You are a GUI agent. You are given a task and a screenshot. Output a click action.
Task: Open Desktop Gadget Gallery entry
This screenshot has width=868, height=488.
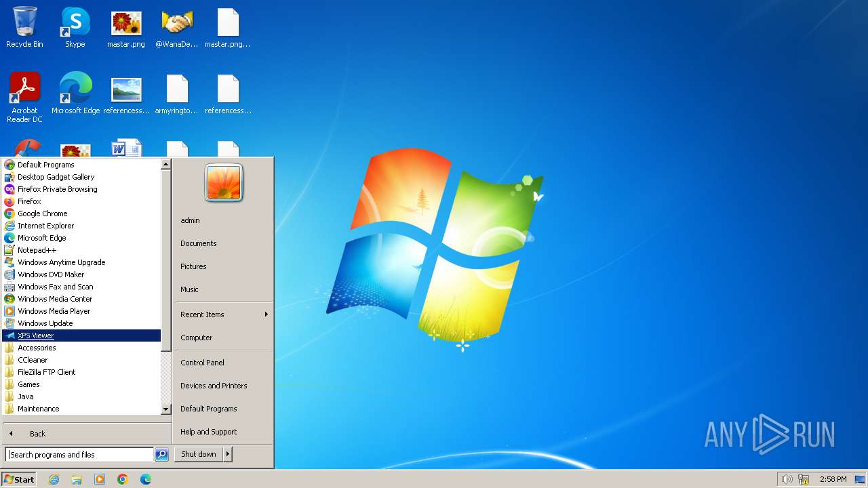[81, 177]
